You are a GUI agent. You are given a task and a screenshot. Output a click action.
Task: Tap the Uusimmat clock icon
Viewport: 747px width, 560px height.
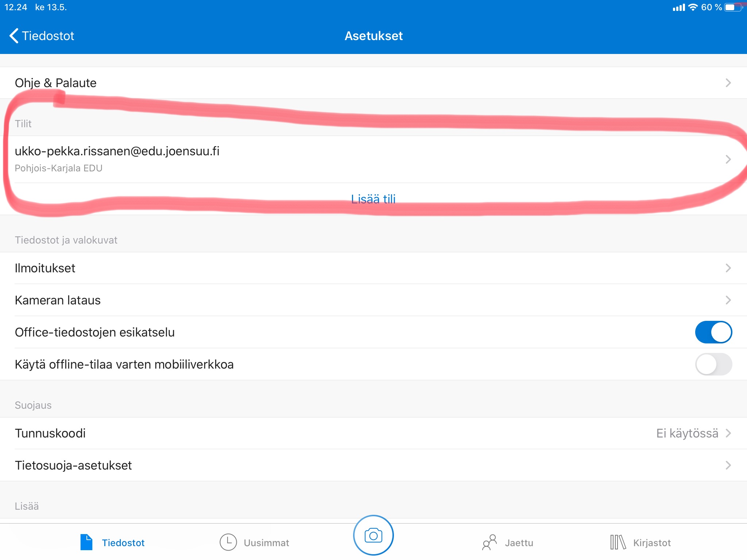click(x=228, y=542)
